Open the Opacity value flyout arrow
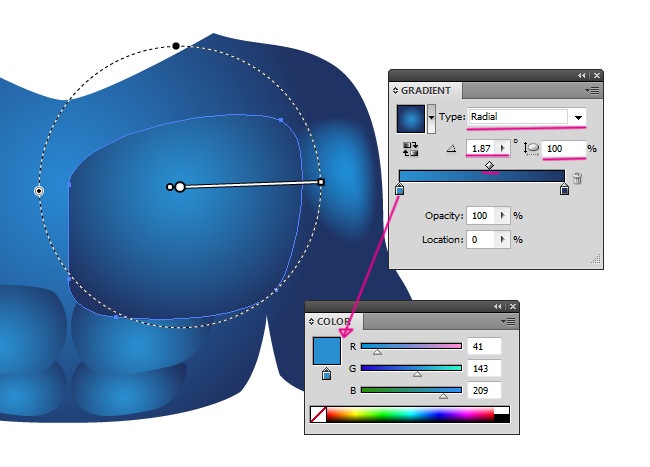This screenshot has height=467, width=650. [503, 216]
